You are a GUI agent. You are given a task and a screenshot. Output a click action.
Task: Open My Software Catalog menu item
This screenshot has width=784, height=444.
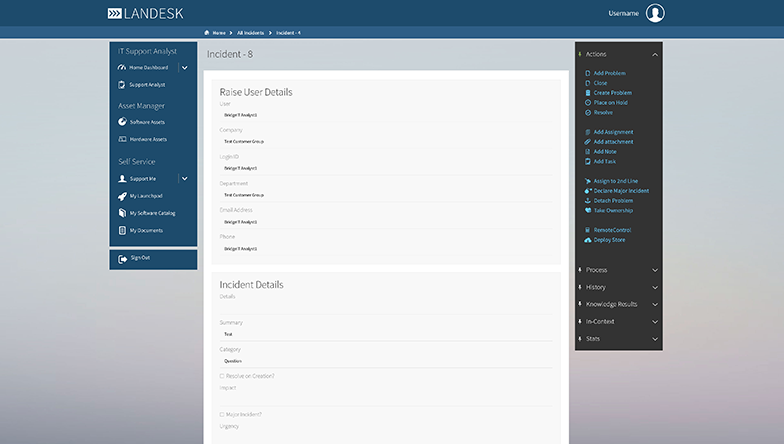(152, 213)
